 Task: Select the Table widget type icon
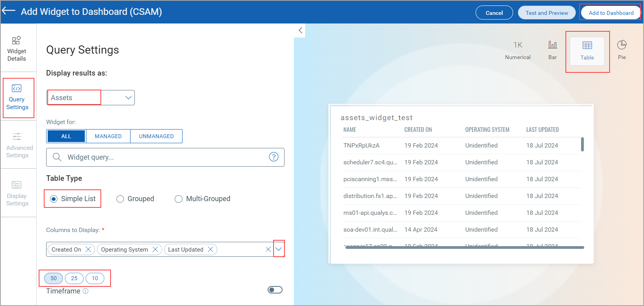587,51
